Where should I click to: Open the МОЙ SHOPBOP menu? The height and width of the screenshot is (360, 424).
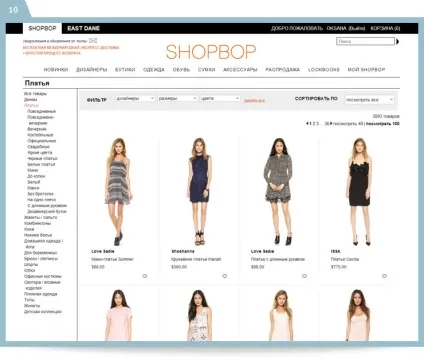click(x=366, y=70)
